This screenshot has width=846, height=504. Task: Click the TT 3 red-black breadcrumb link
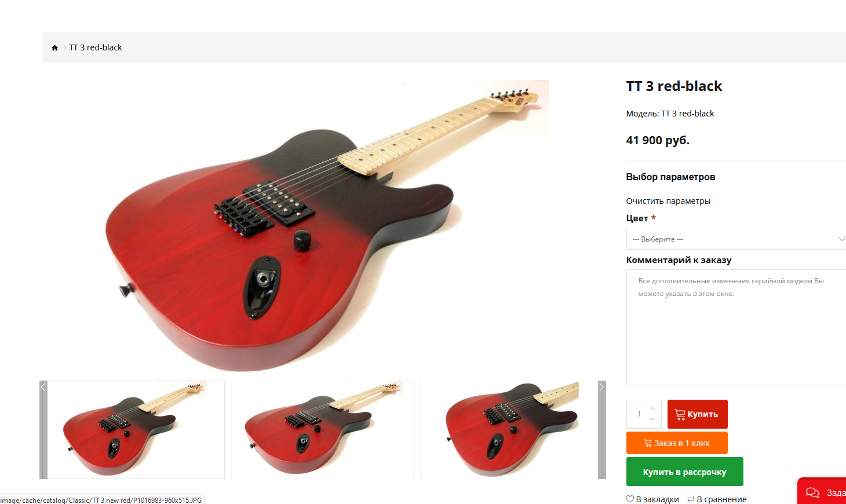pyautogui.click(x=96, y=48)
